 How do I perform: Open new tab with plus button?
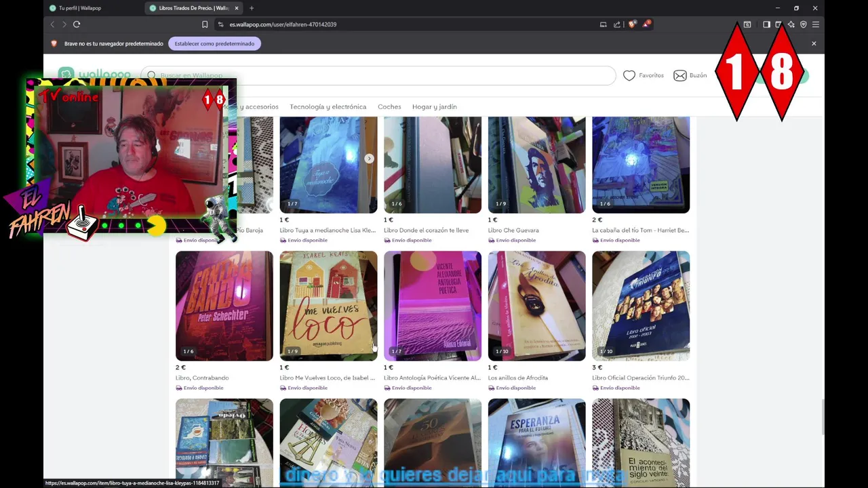pos(252,8)
